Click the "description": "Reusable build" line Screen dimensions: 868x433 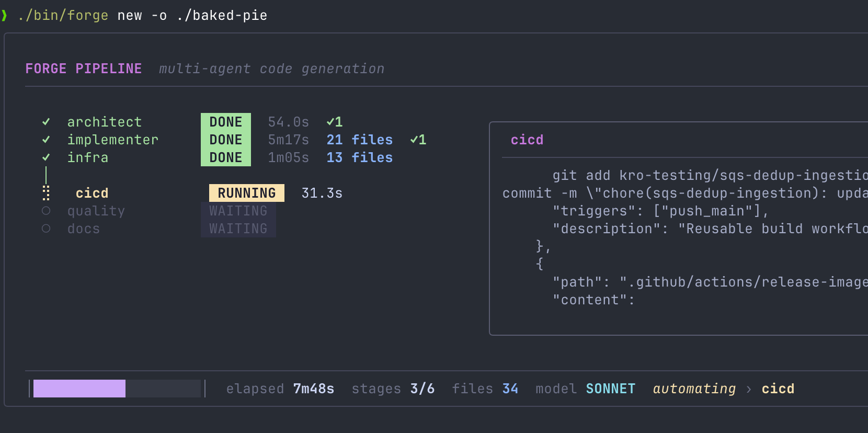(710, 229)
